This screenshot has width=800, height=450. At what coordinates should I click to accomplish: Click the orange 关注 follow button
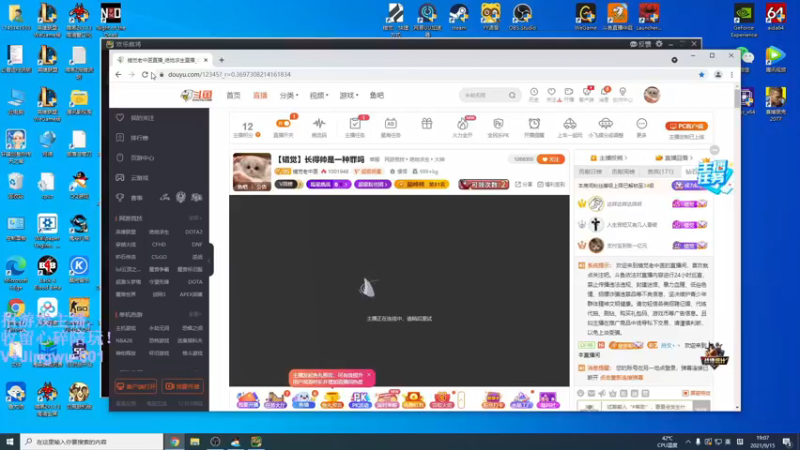pyautogui.click(x=551, y=159)
